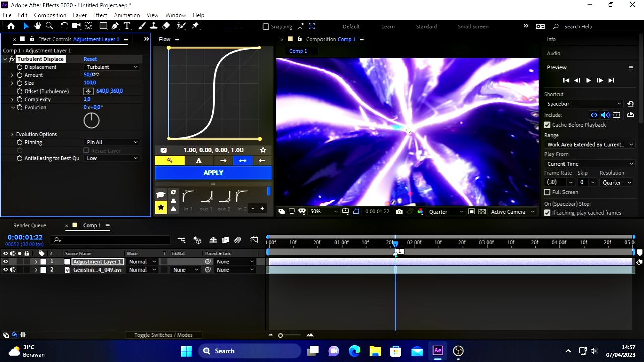This screenshot has width=644, height=362.
Task: Take a snapshot with camera icon
Action: [x=399, y=212]
